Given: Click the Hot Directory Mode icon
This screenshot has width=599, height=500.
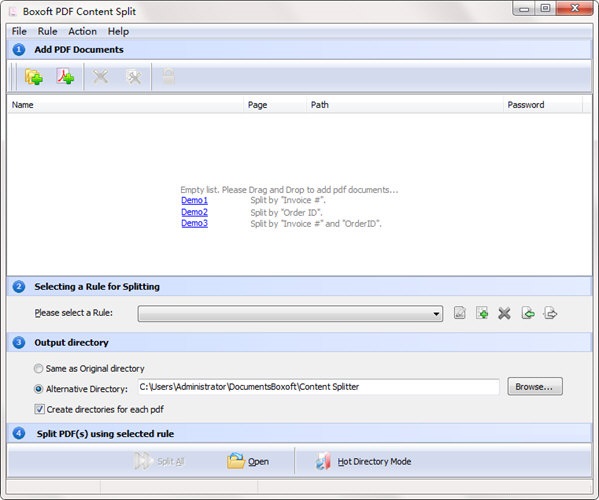Looking at the screenshot, I should tap(323, 461).
